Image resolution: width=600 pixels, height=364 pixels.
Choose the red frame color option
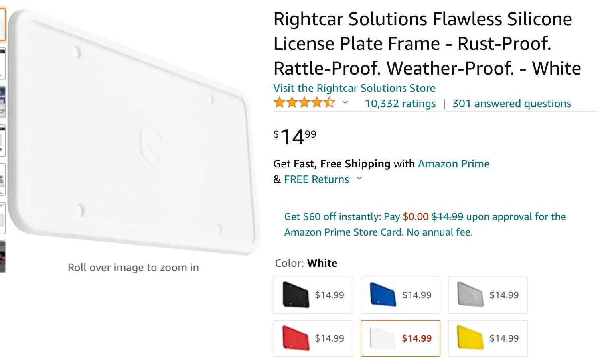click(x=313, y=338)
